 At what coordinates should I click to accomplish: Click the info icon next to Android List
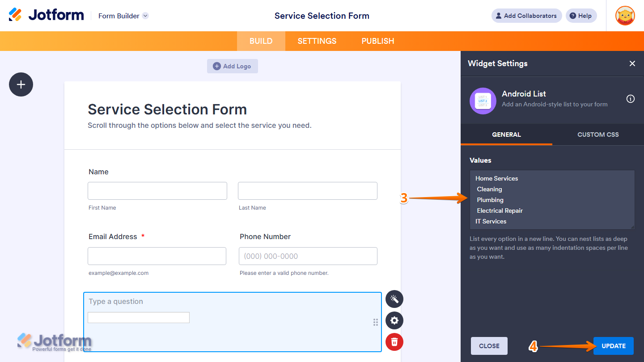(630, 99)
